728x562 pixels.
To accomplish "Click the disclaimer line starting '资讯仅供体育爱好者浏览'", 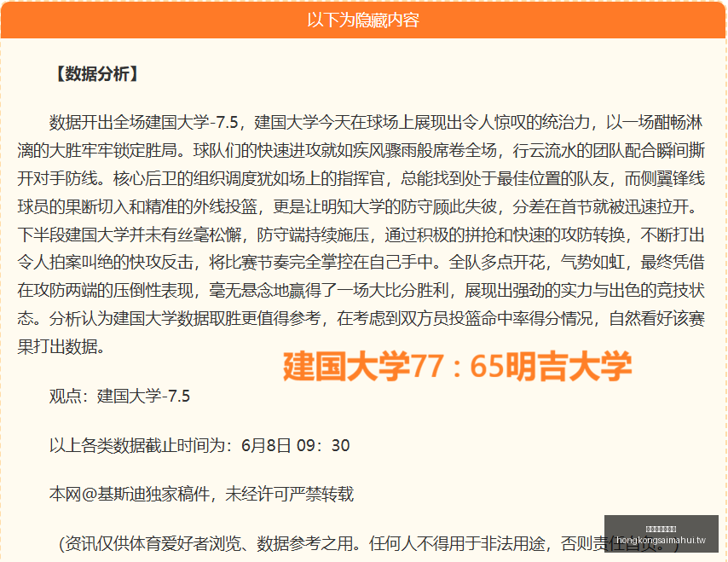I will click(x=369, y=543).
